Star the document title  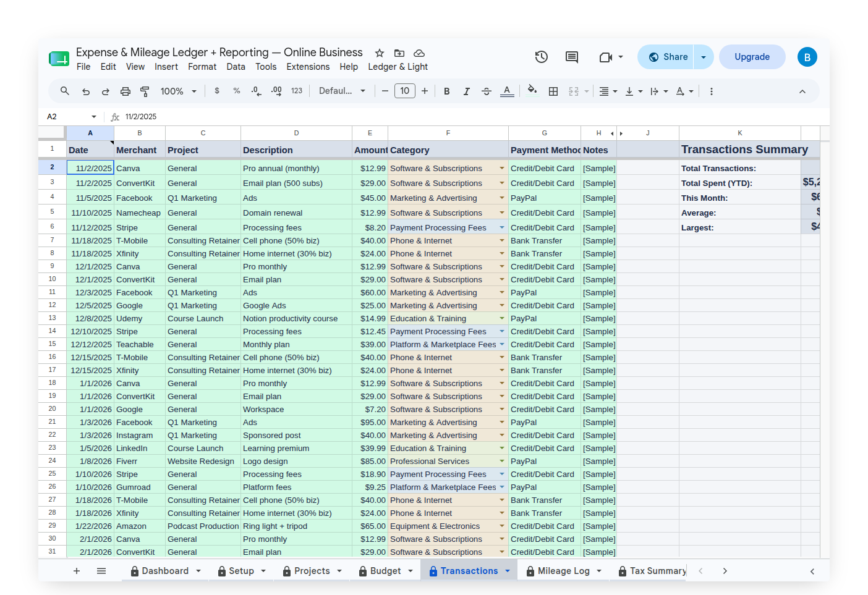click(x=380, y=53)
